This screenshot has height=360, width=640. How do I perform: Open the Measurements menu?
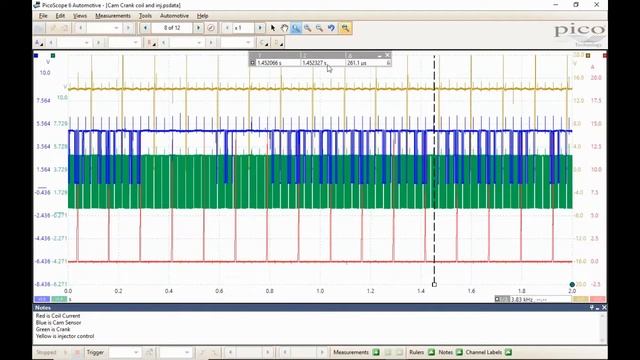coord(113,16)
